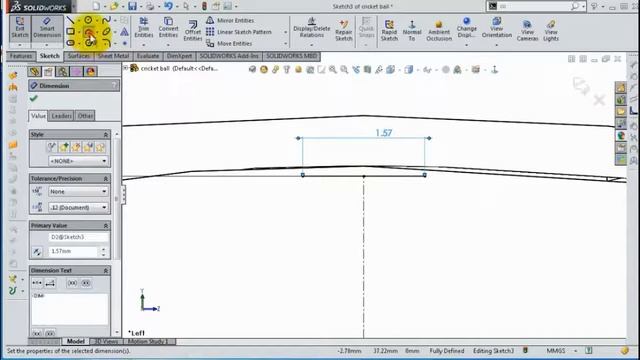Switch to Other tab in Dimension panel
This screenshot has height=360, width=640.
coord(85,116)
